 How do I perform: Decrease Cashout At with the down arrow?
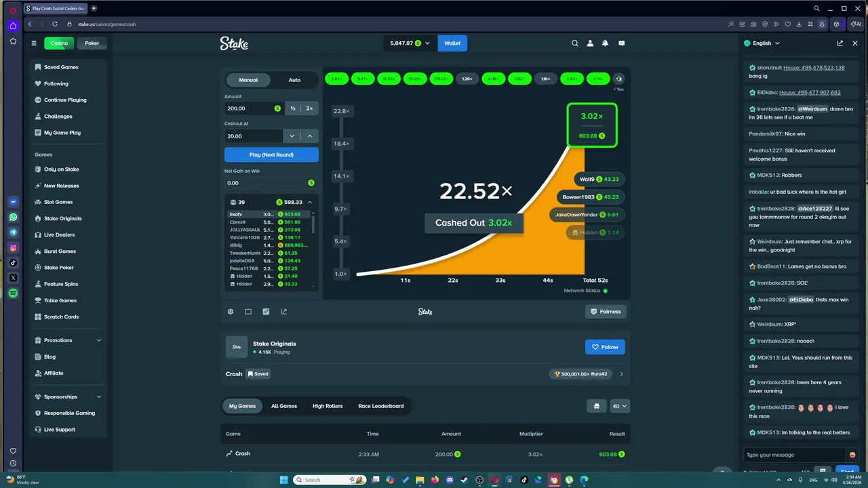point(292,136)
